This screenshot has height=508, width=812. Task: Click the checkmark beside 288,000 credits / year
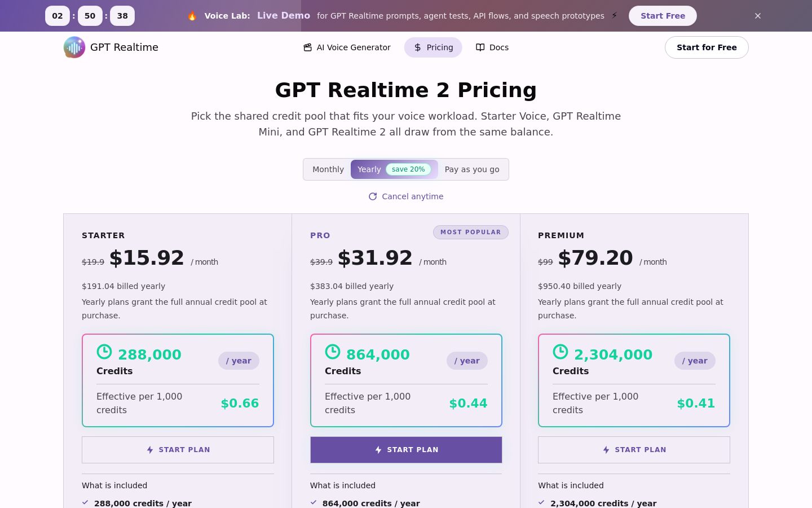click(85, 502)
